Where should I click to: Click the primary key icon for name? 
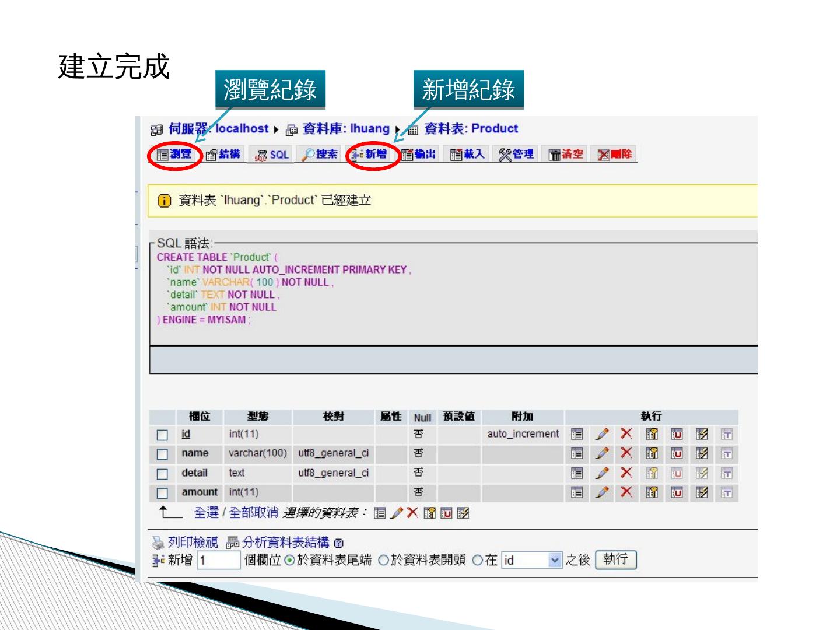pyautogui.click(x=652, y=453)
